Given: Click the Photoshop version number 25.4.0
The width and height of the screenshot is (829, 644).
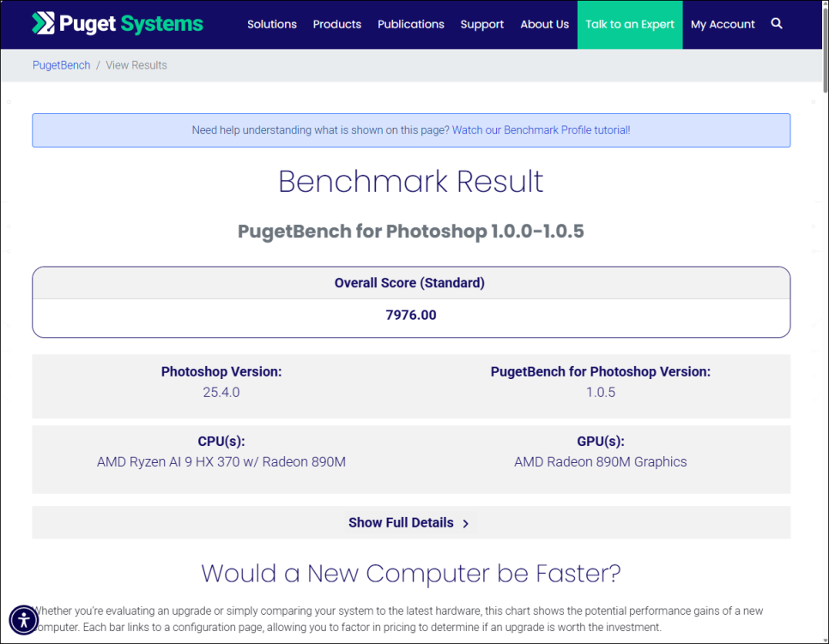Looking at the screenshot, I should (221, 393).
